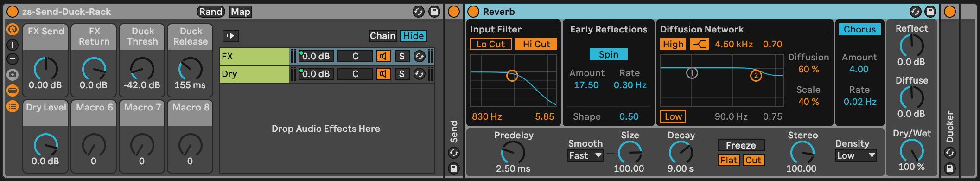
Task: Click the Freeze button
Action: [x=741, y=145]
